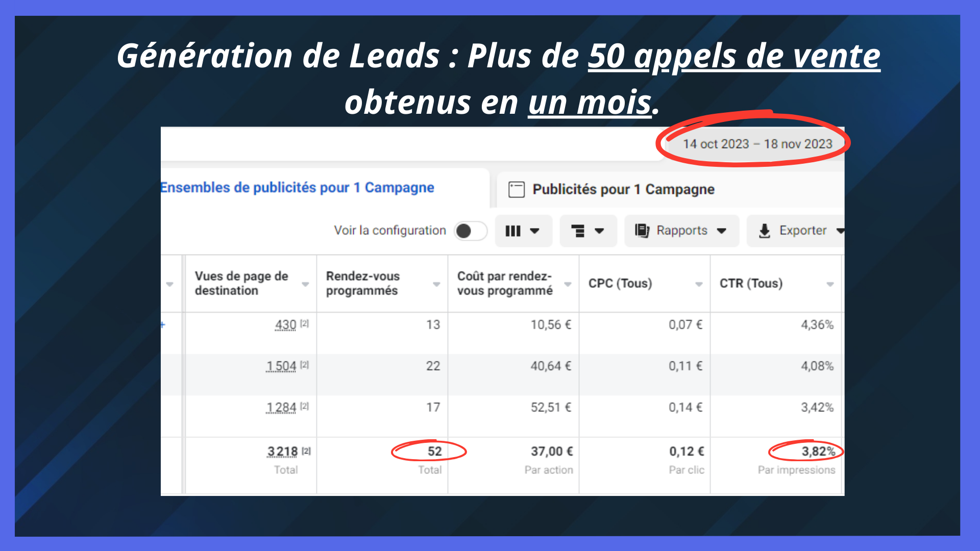Select the cell with 17 rendez-vous
Viewport: 980px width, 551px height.
point(382,416)
